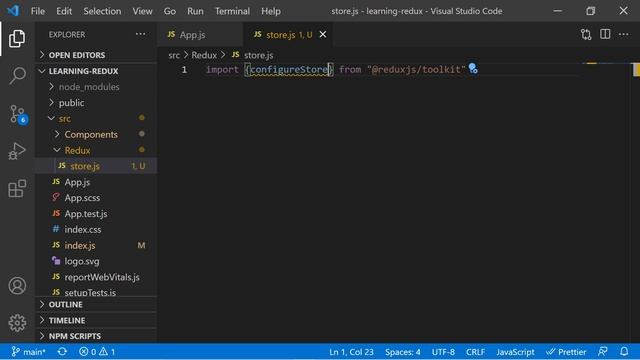
Task: Open the Search view in activity bar
Action: pyautogui.click(x=17, y=76)
